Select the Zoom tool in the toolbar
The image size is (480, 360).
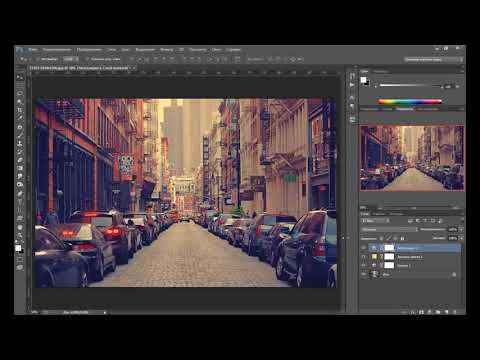click(x=20, y=235)
